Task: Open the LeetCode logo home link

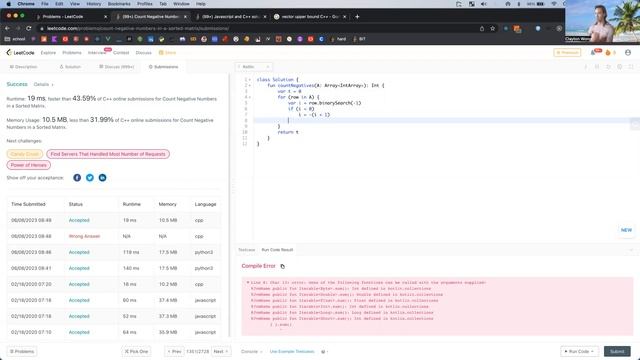Action: (x=20, y=53)
